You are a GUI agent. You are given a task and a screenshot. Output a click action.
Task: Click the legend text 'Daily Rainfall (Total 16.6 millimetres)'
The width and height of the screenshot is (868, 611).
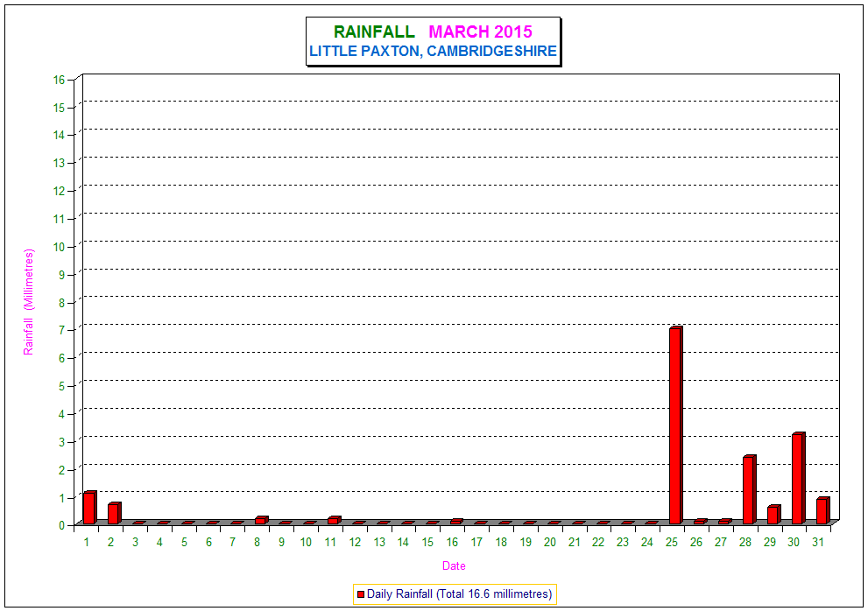coord(460,593)
